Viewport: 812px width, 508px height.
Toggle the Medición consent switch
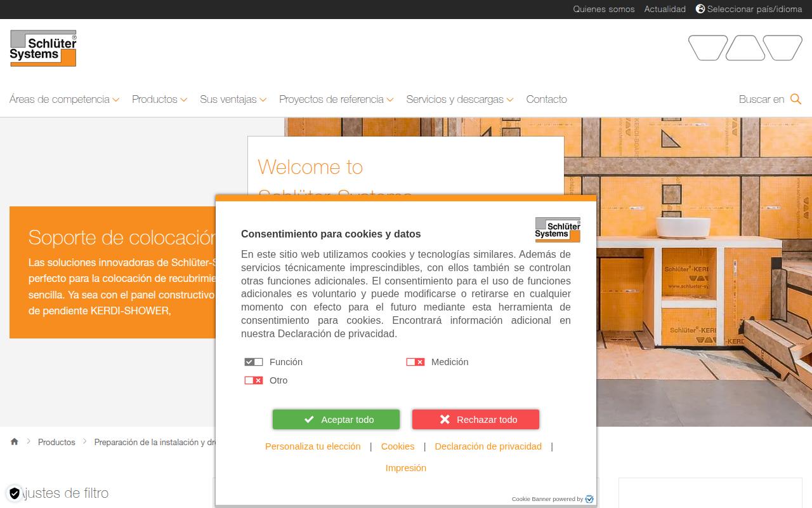(416, 362)
